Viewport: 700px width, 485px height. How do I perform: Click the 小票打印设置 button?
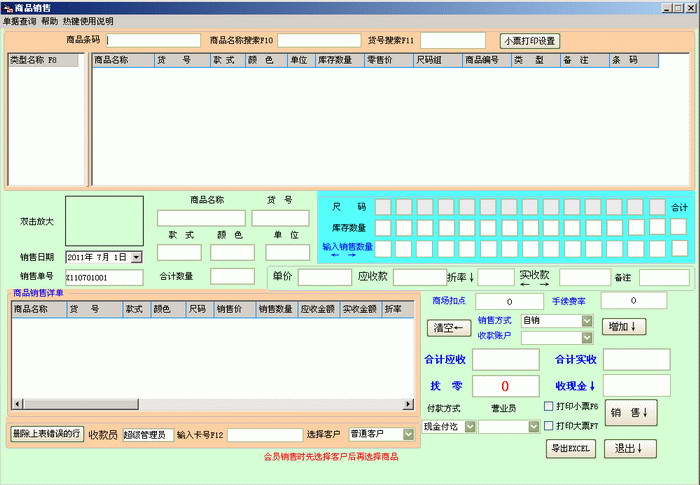[x=529, y=41]
